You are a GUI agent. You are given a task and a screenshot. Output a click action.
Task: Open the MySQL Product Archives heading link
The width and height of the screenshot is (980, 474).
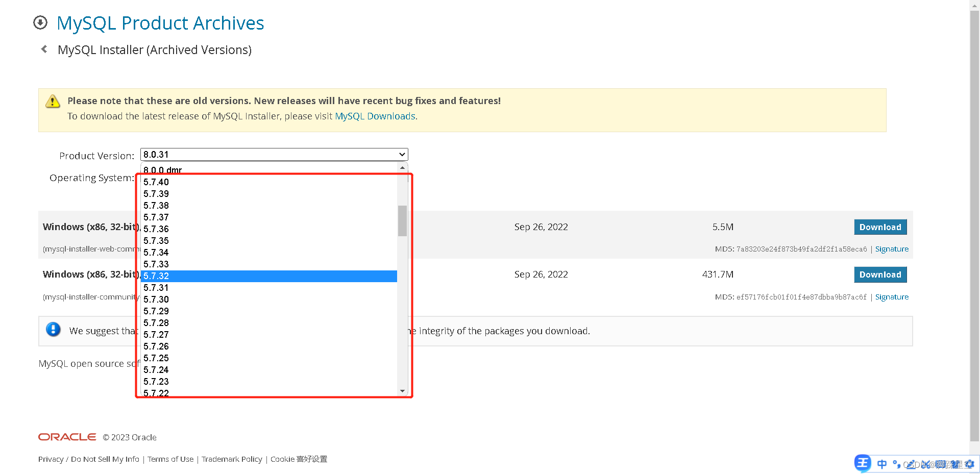[160, 23]
